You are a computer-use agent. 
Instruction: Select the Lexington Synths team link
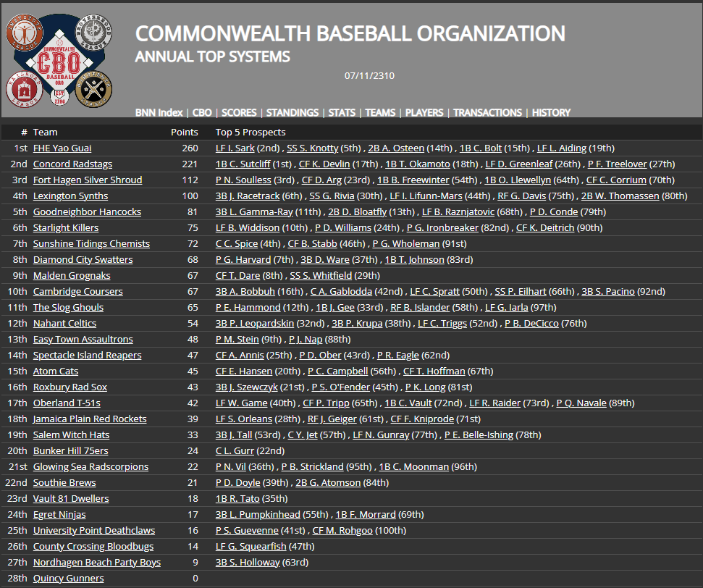click(x=70, y=196)
